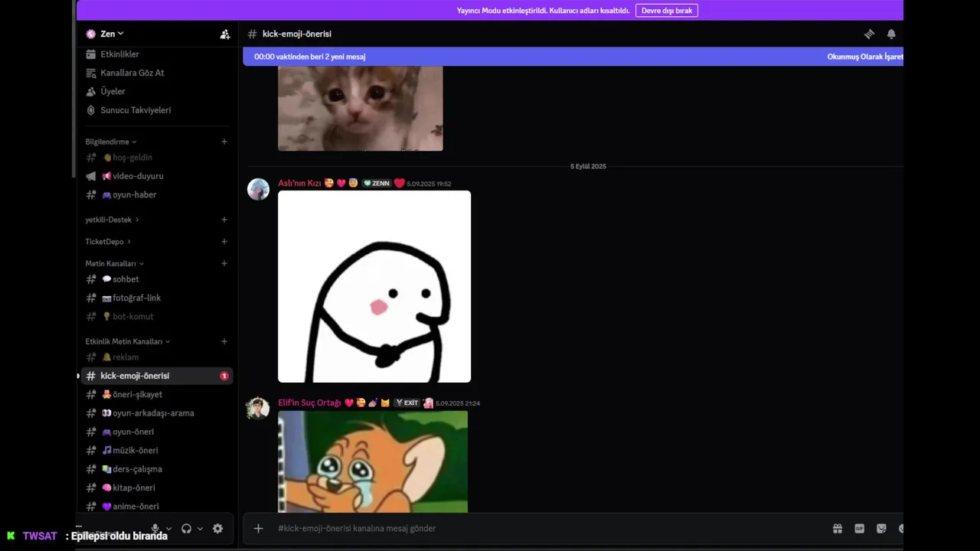Click the ZENN server tag badge
The height and width of the screenshot is (551, 980).
(376, 184)
